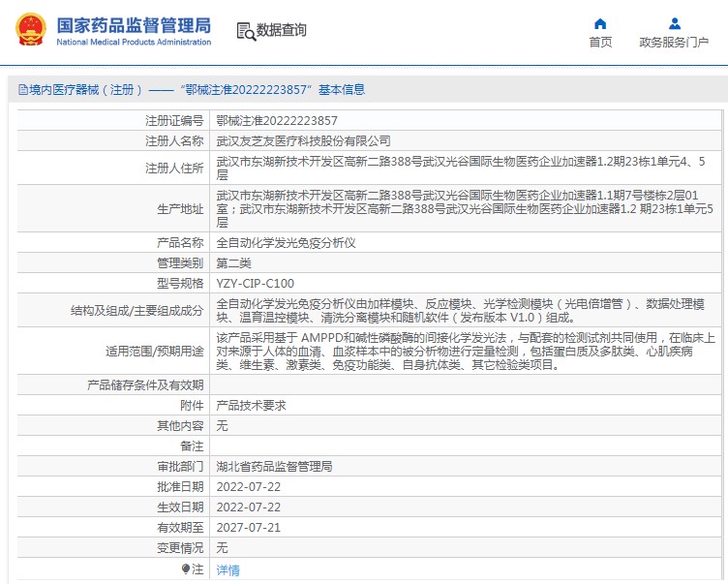Click the 政务服务门户 person icon
Viewport: 728px width, 584px height.
(x=674, y=23)
